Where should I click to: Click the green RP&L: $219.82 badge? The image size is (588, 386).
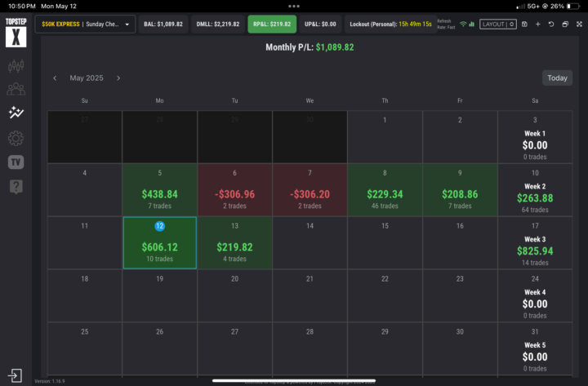272,24
